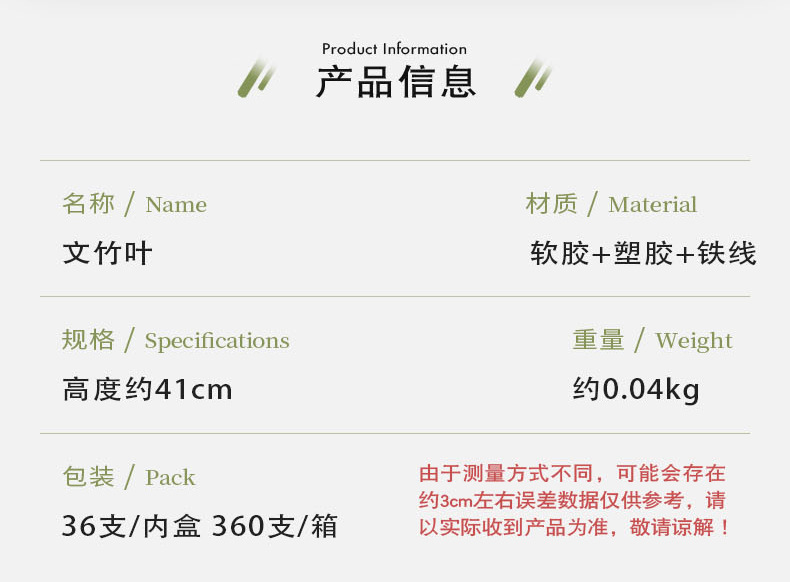This screenshot has height=582, width=790.
Task: Select the weight value 约0.04kg
Action: point(636,389)
